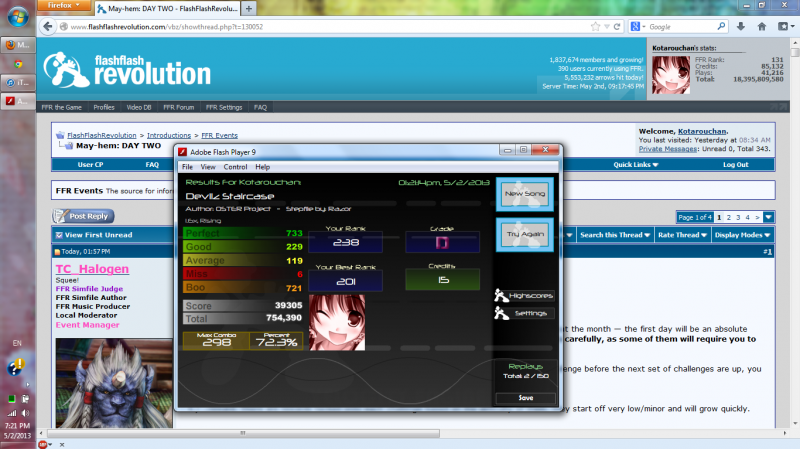This screenshot has width=800, height=449.
Task: Go back with the Firefox back arrow
Action: pos(48,27)
